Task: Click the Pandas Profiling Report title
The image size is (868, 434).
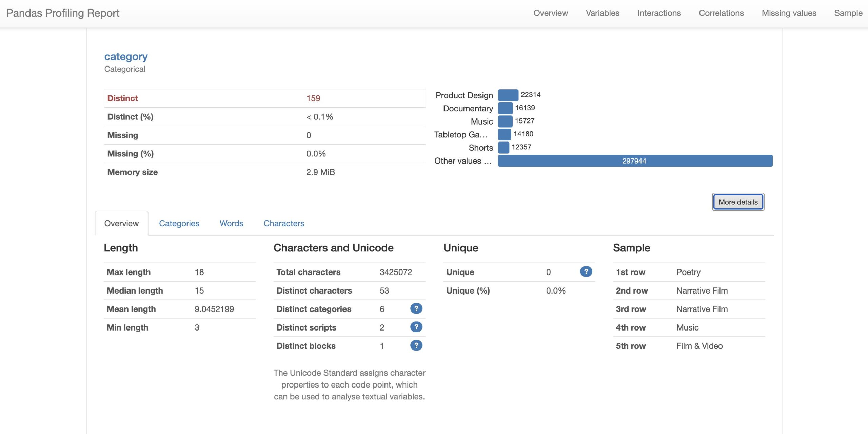Action: pyautogui.click(x=63, y=13)
